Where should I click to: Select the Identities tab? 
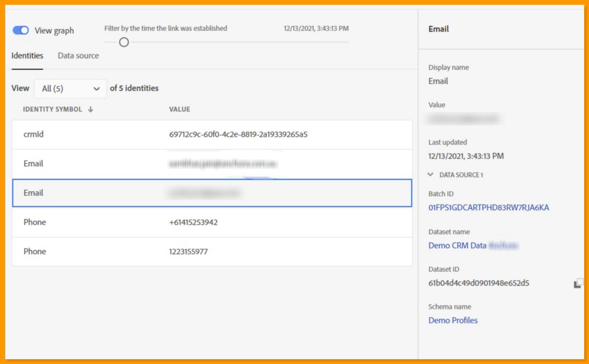coord(27,56)
